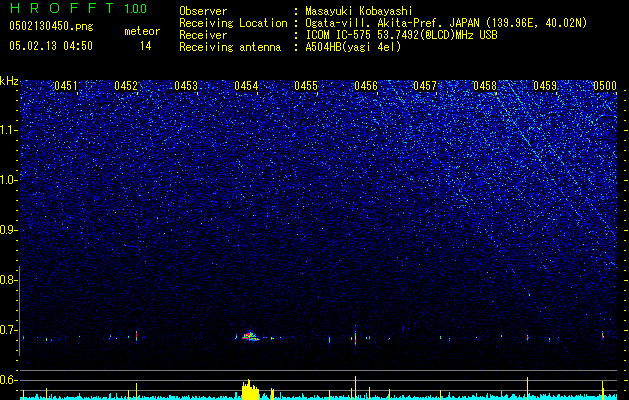The image size is (629, 400).
Task: Click the A504HB(yagi 4el) antenna text
Action: click(x=353, y=47)
